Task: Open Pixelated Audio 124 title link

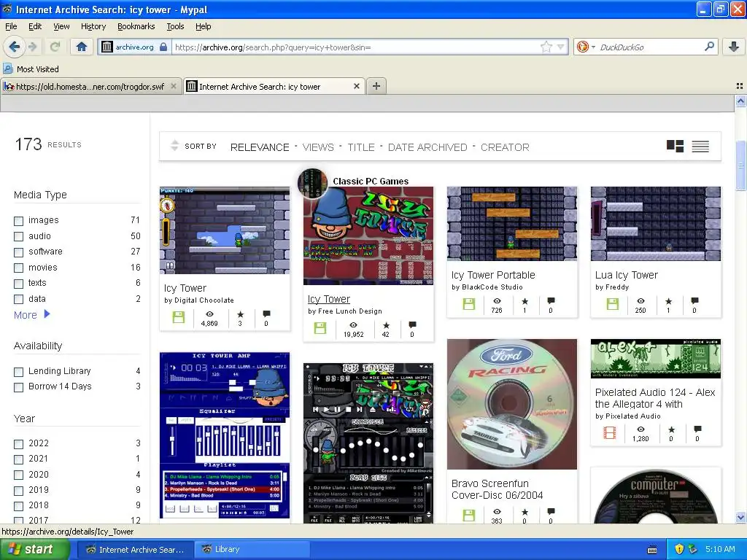Action: (655, 398)
